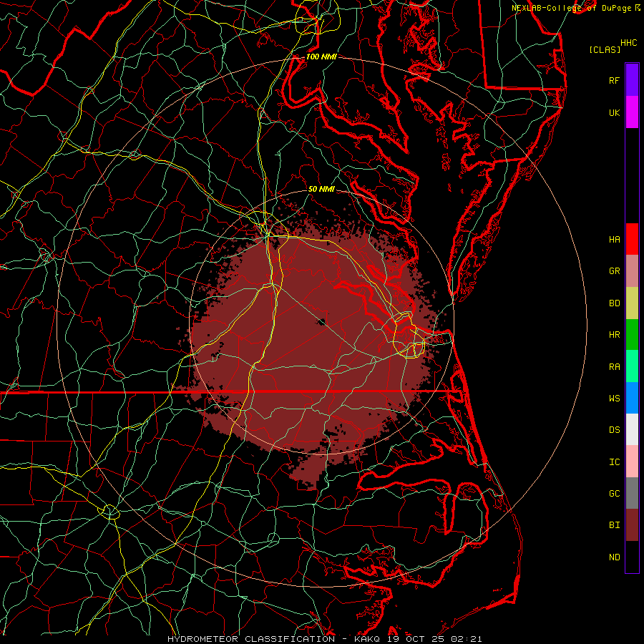Click the RF purple legend color block
The image size is (644, 644).
[x=632, y=80]
